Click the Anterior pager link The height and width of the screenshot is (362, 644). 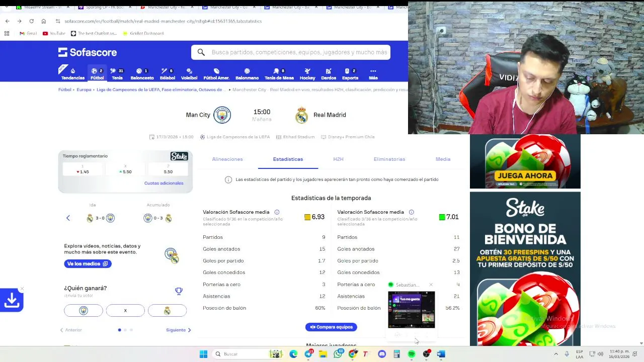point(71,330)
